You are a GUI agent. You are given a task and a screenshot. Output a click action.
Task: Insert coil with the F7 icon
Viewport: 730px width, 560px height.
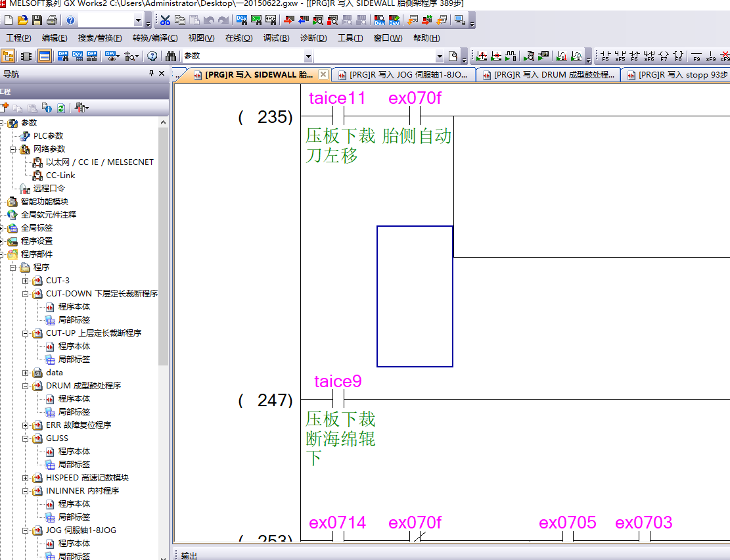pyautogui.click(x=663, y=56)
